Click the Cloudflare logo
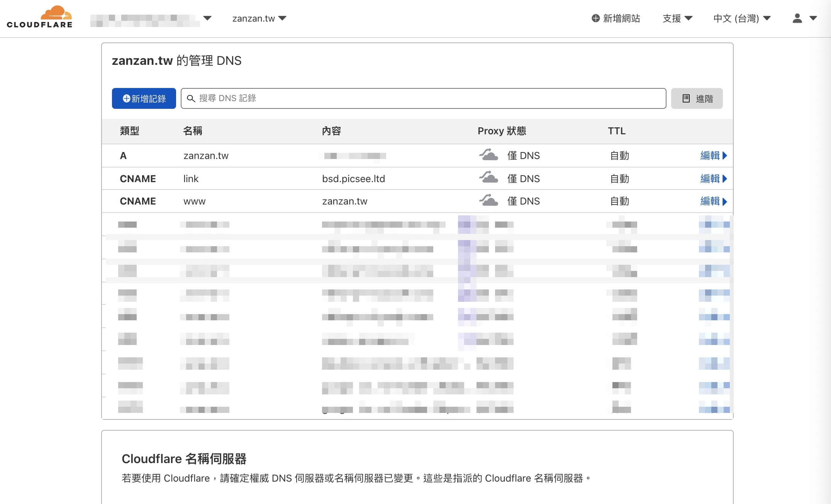This screenshot has width=831, height=504. click(39, 17)
